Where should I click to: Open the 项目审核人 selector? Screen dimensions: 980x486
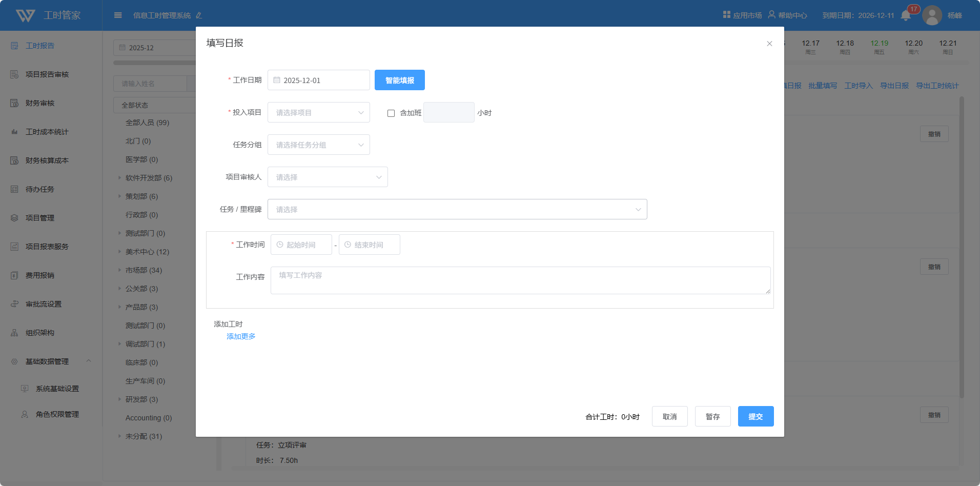(x=327, y=177)
